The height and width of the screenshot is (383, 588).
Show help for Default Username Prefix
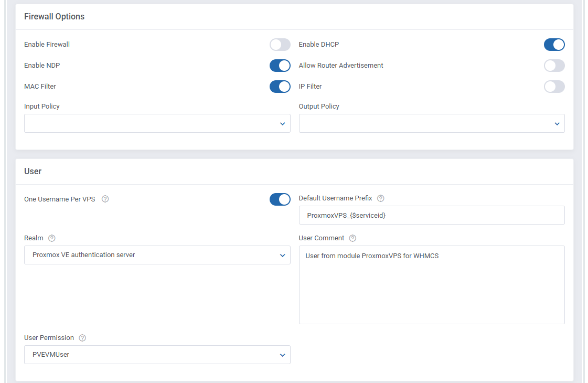tap(381, 198)
